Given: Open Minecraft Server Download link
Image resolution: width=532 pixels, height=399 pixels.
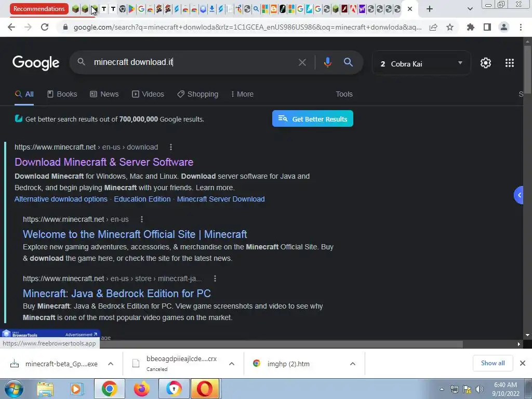Looking at the screenshot, I should click(221, 199).
